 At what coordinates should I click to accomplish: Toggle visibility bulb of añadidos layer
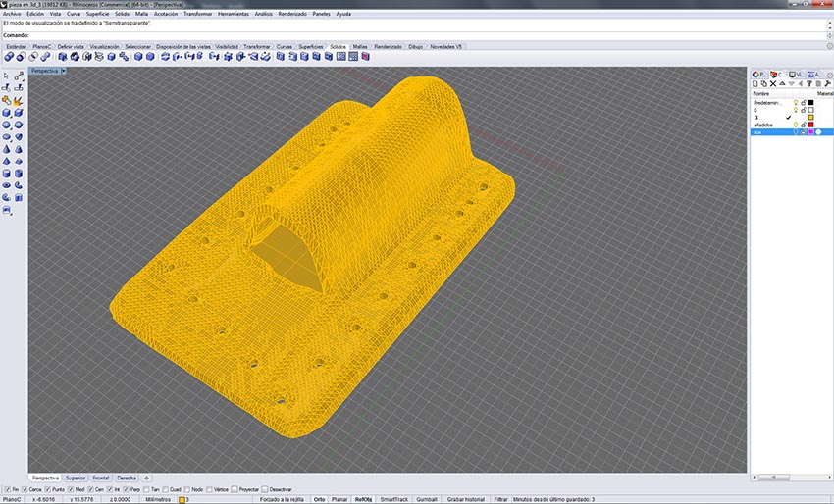click(x=796, y=125)
